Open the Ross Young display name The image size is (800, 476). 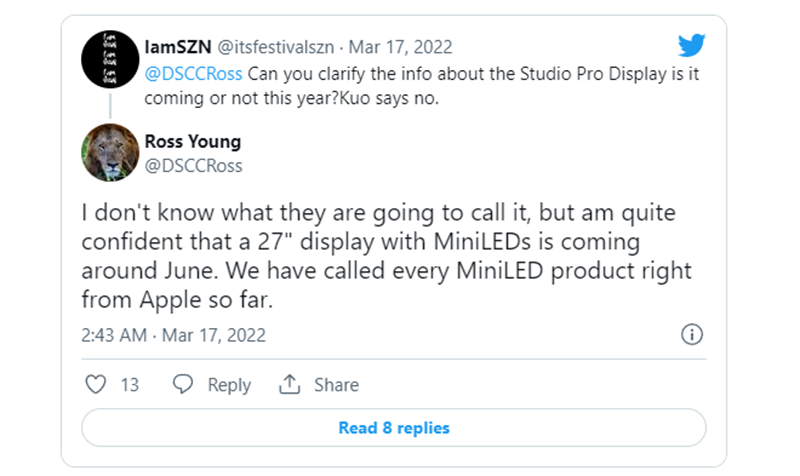click(193, 142)
